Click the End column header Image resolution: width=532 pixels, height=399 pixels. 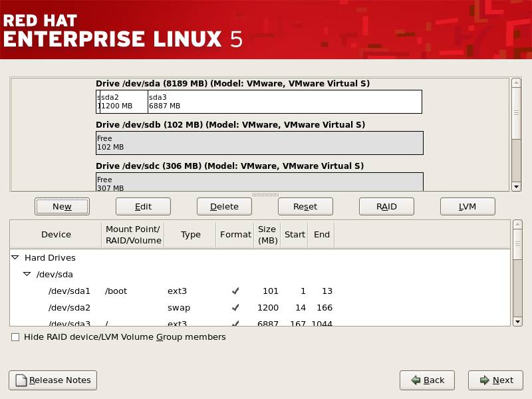[321, 235]
